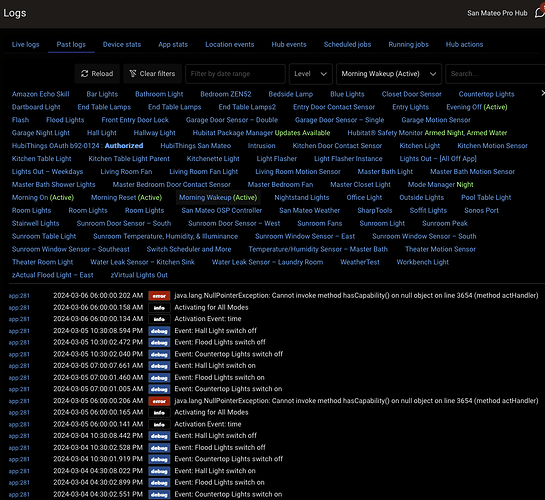Open the notifications chat bubble icon
Image resolution: width=545 pixels, height=500 pixels.
540,13
